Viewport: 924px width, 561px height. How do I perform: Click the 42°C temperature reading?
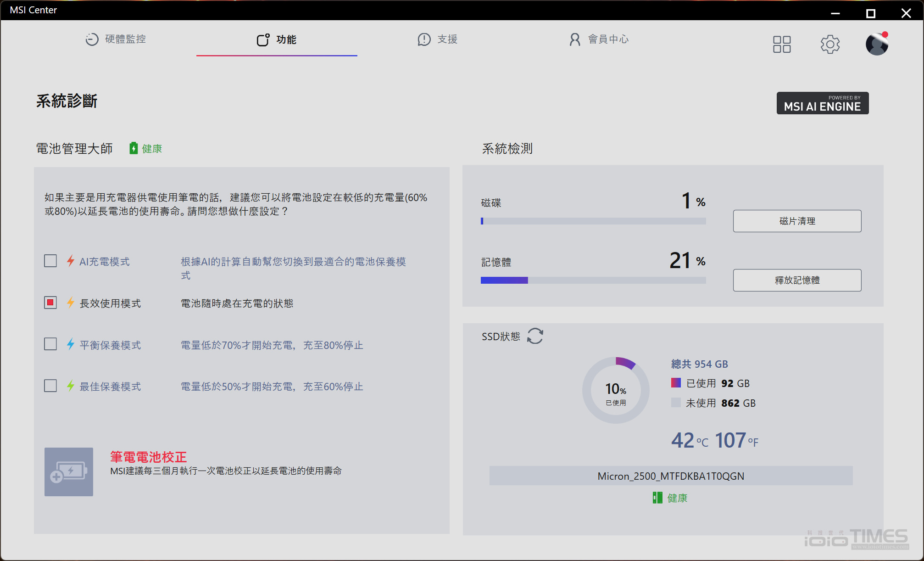point(690,441)
